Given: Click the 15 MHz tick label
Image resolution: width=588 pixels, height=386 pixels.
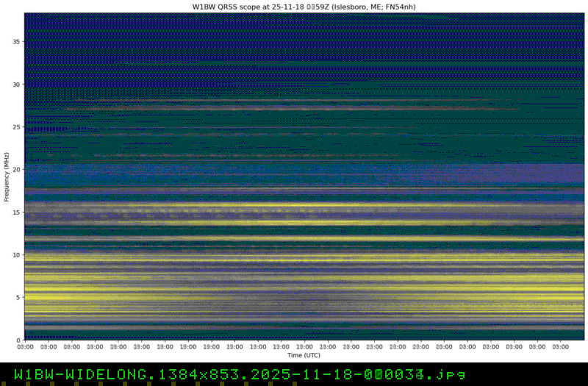Looking at the screenshot, I should pos(16,212).
